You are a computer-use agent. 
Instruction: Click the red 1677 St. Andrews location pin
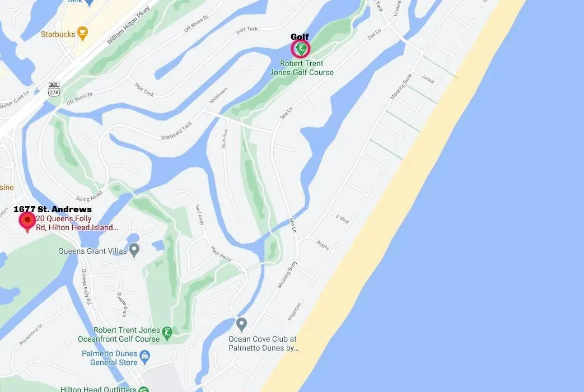[27, 222]
